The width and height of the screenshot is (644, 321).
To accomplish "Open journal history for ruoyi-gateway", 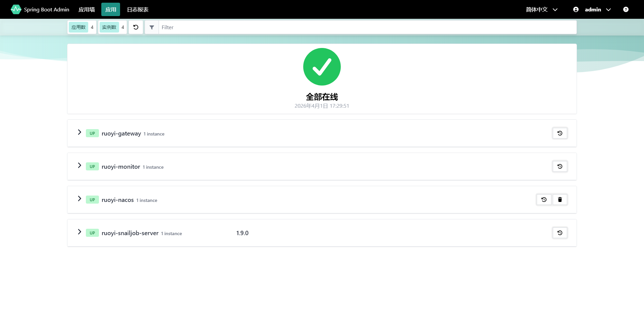I will coord(559,133).
